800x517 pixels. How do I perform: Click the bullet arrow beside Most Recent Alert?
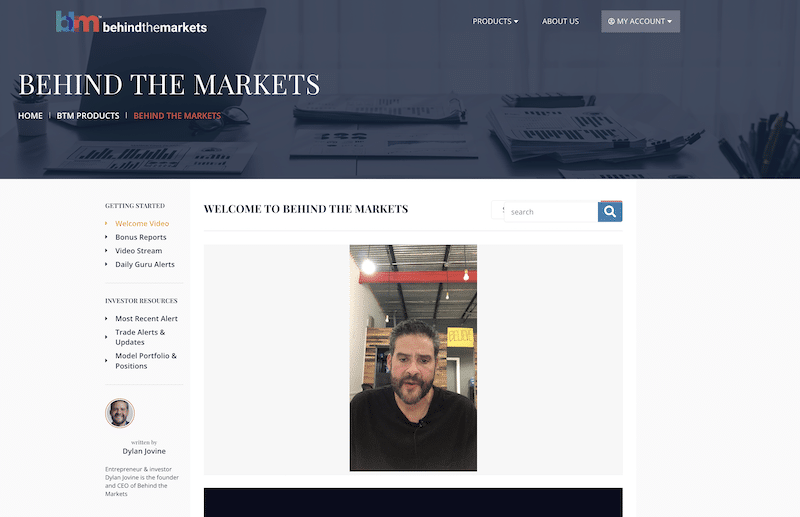[106, 318]
